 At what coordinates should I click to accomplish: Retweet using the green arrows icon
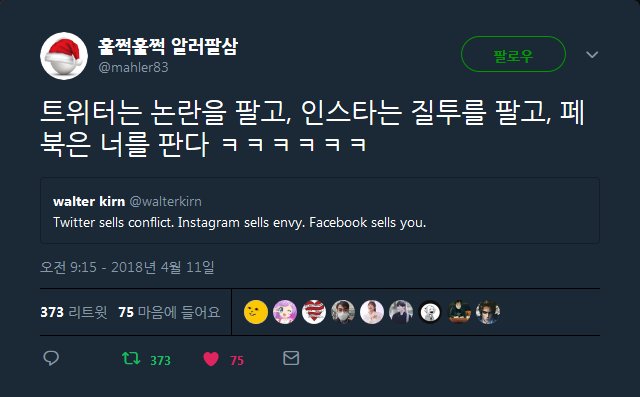click(131, 359)
